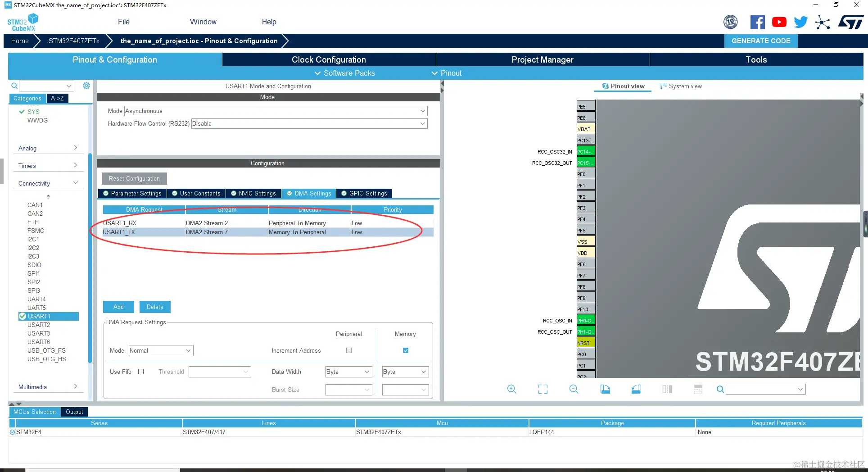868x472 pixels.
Task: Open DMA Mode Normal dropdown
Action: pos(161,350)
